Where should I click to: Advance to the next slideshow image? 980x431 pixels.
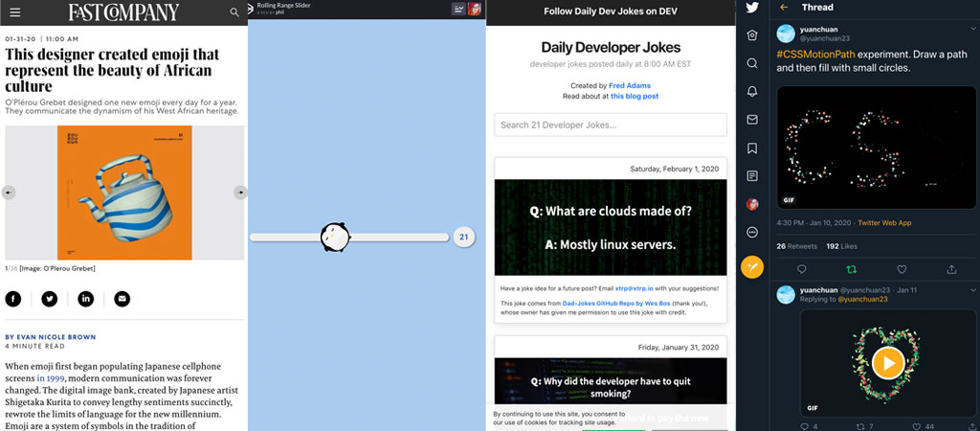(x=240, y=193)
